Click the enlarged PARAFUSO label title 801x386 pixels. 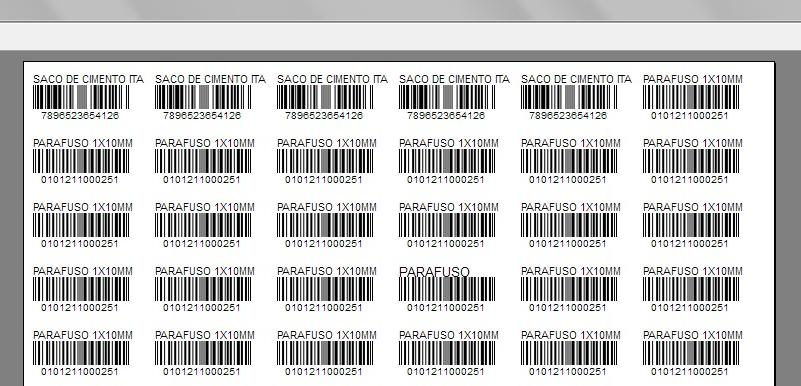(x=434, y=272)
